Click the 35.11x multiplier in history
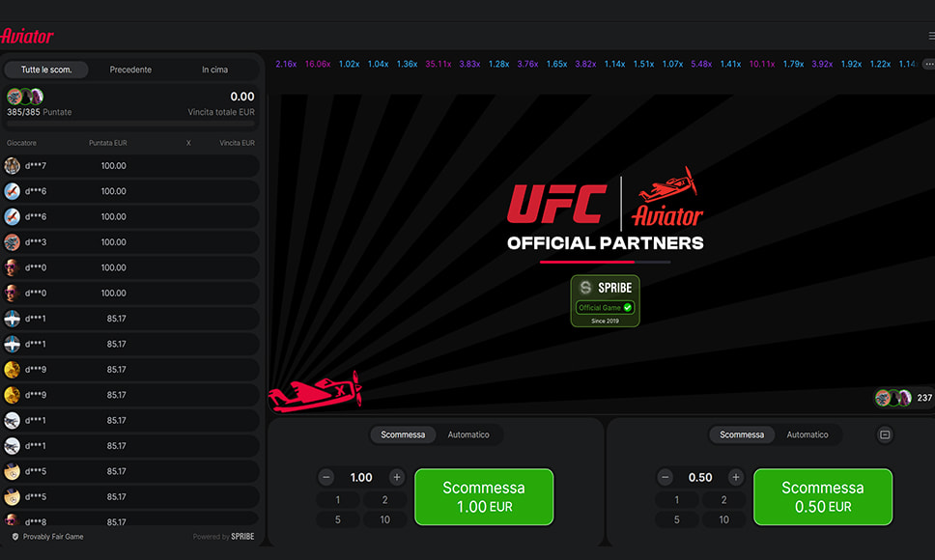This screenshot has height=560, width=935. point(438,64)
